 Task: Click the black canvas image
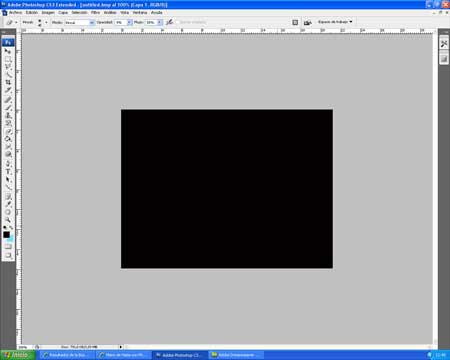[x=227, y=189]
